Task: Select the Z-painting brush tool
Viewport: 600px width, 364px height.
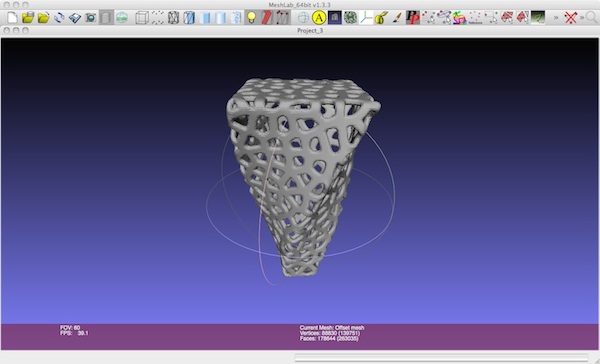Action: tap(397, 17)
